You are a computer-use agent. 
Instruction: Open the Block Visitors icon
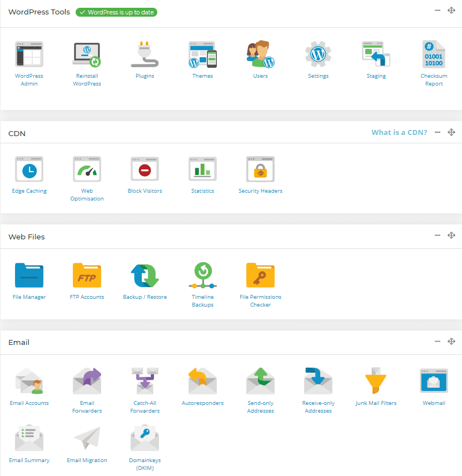point(145,169)
